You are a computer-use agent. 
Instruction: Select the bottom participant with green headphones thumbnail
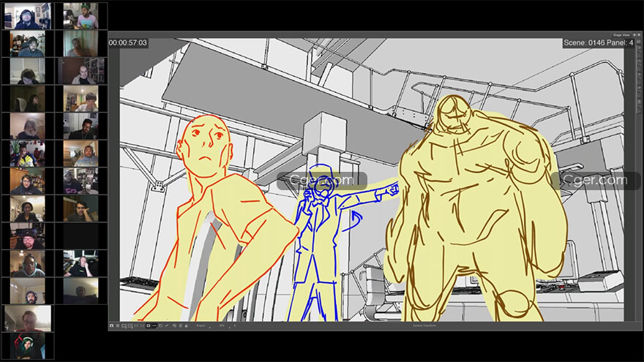pyautogui.click(x=28, y=346)
